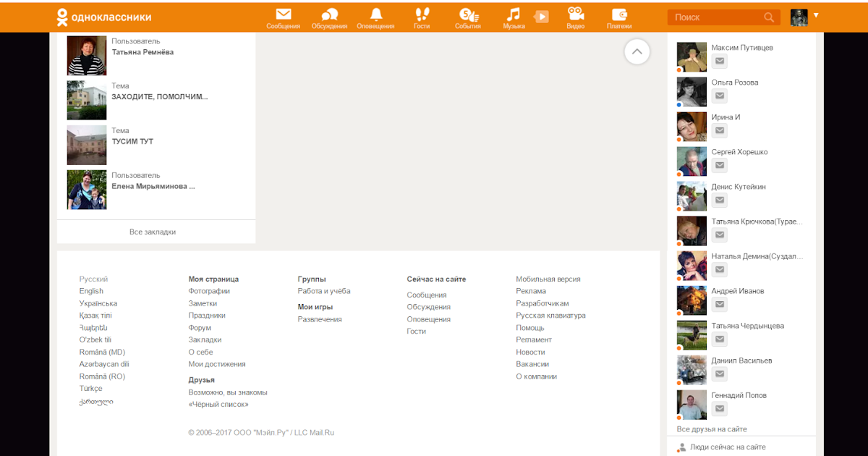Open the Музыка music note icon
Viewport: 868px width, 456px height.
coord(514,15)
